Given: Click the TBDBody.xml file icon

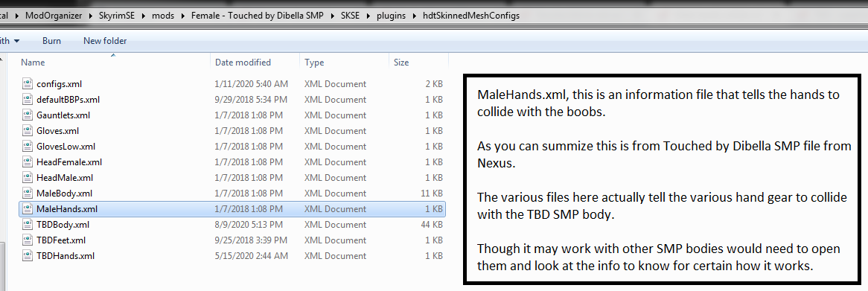Looking at the screenshot, I should 28,225.
